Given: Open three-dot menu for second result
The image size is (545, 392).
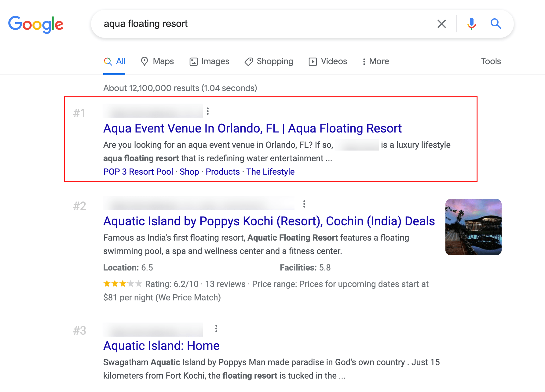Looking at the screenshot, I should [x=304, y=204].
